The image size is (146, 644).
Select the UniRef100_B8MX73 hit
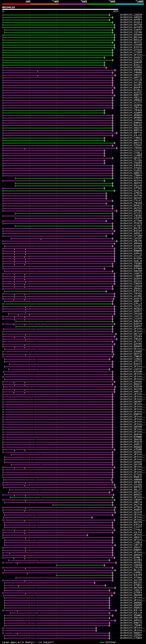point(131,95)
